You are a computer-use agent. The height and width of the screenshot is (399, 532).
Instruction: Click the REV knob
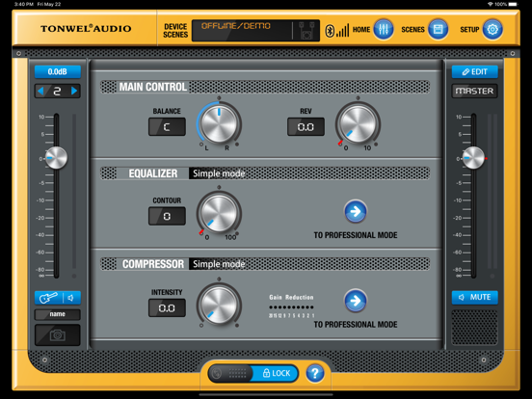tap(358, 123)
